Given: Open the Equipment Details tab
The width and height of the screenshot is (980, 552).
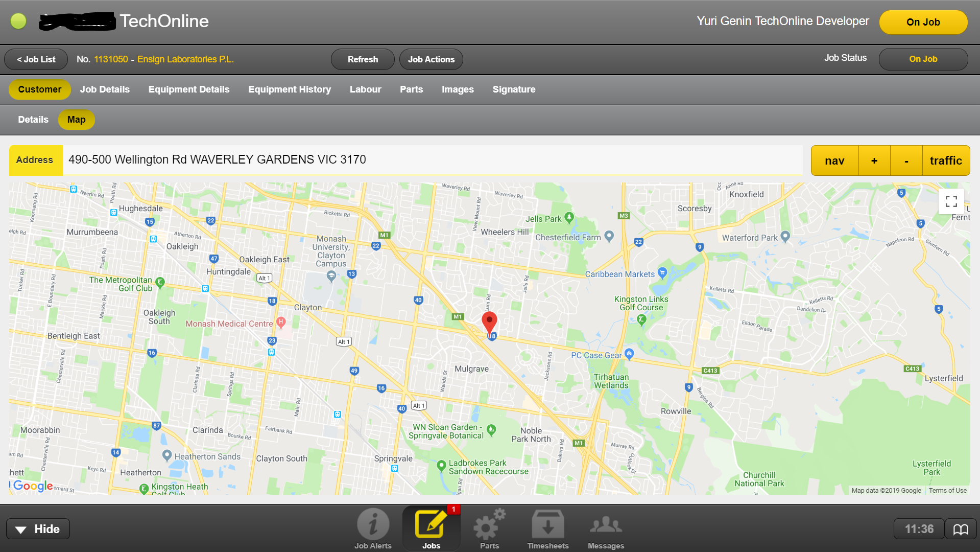Looking at the screenshot, I should [189, 89].
